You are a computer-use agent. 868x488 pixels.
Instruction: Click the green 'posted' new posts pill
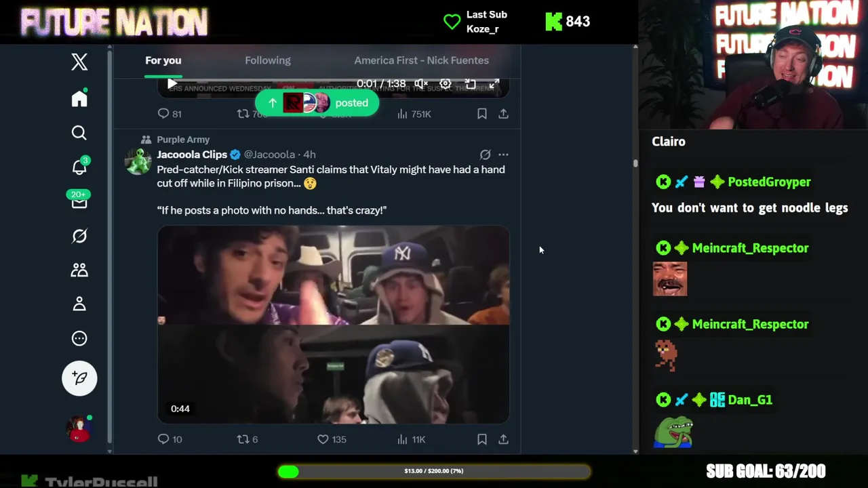[x=317, y=103]
